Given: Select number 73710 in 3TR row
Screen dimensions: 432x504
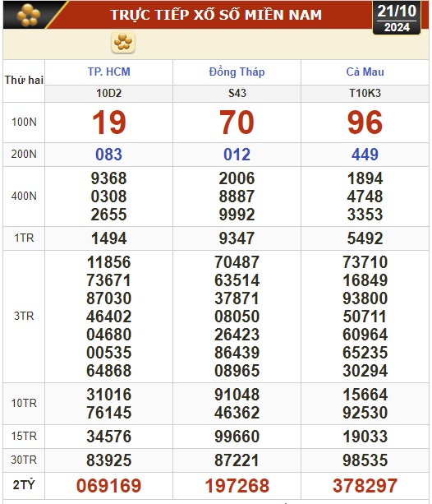Looking at the screenshot, I should coord(365,262).
